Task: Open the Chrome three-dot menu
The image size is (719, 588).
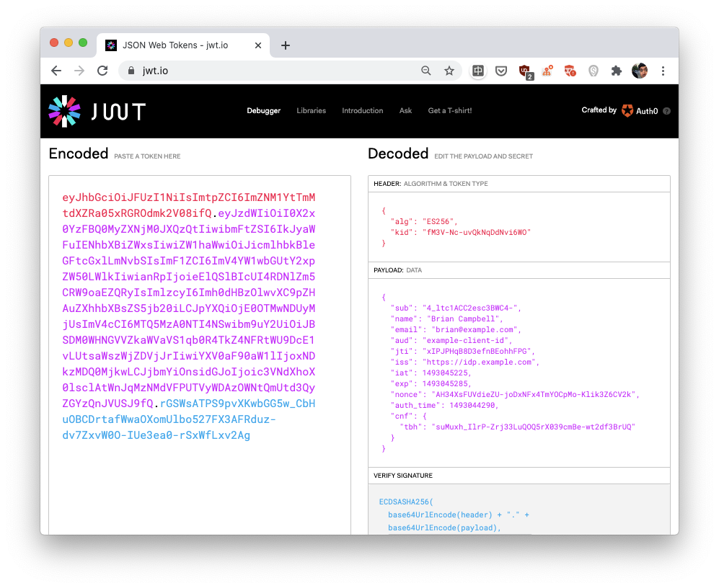Action: (x=663, y=71)
